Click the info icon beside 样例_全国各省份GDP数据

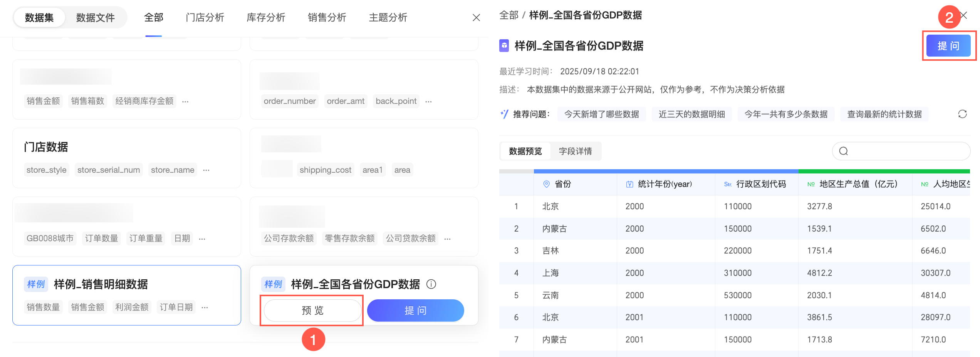431,284
